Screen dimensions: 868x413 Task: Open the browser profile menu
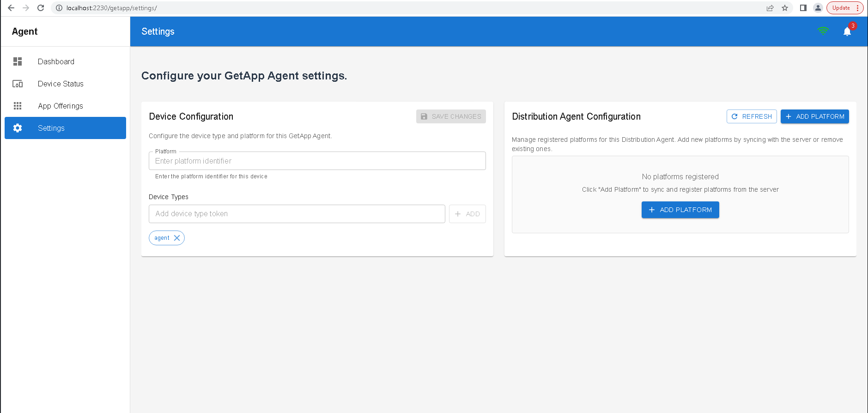[x=818, y=8]
